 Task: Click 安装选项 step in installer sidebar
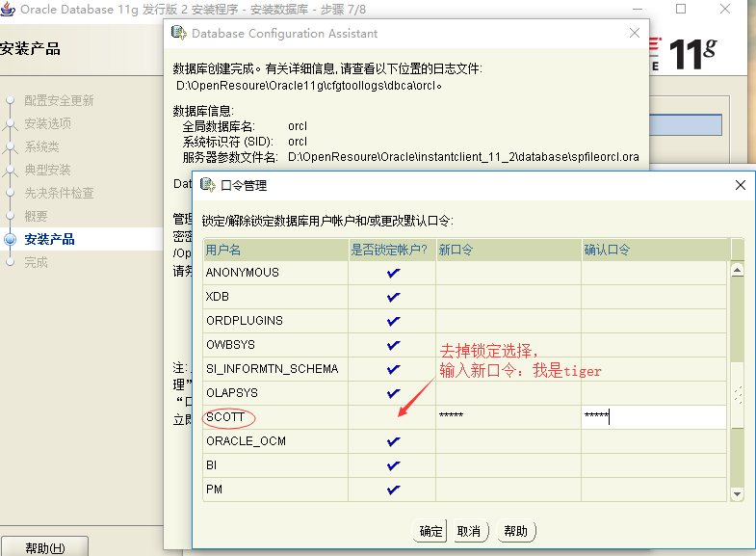[x=48, y=123]
